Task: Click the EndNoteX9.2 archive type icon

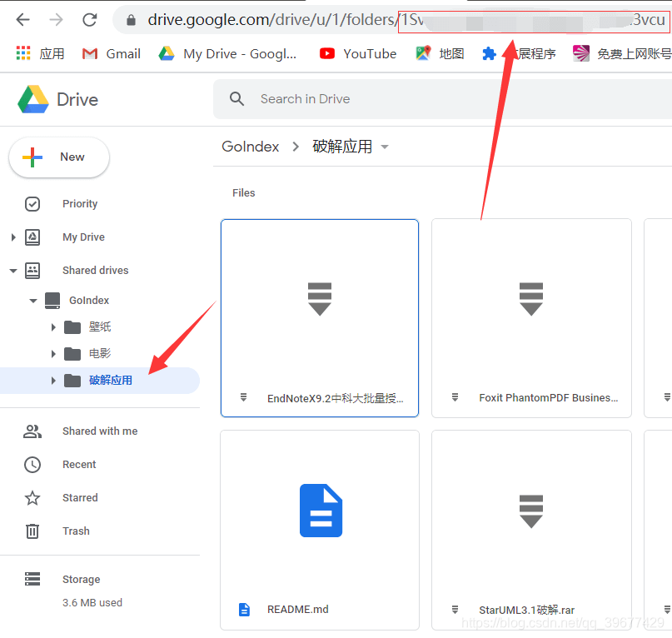Action: pos(243,397)
